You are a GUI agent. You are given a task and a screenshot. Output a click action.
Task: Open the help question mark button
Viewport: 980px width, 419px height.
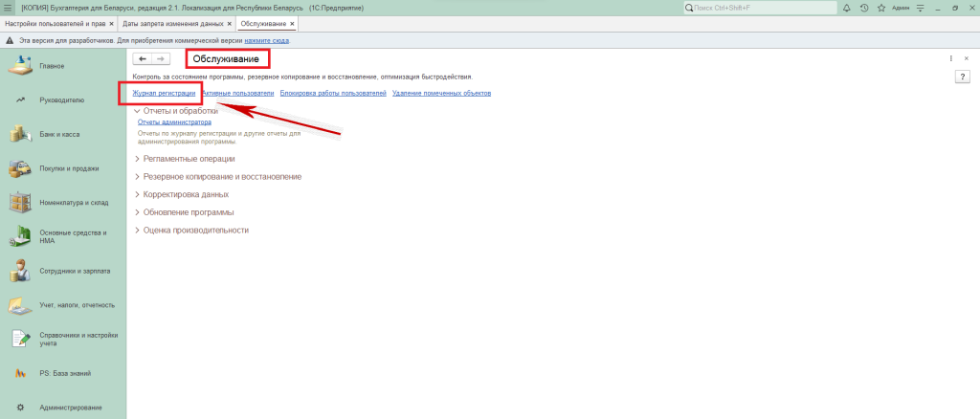(x=964, y=77)
